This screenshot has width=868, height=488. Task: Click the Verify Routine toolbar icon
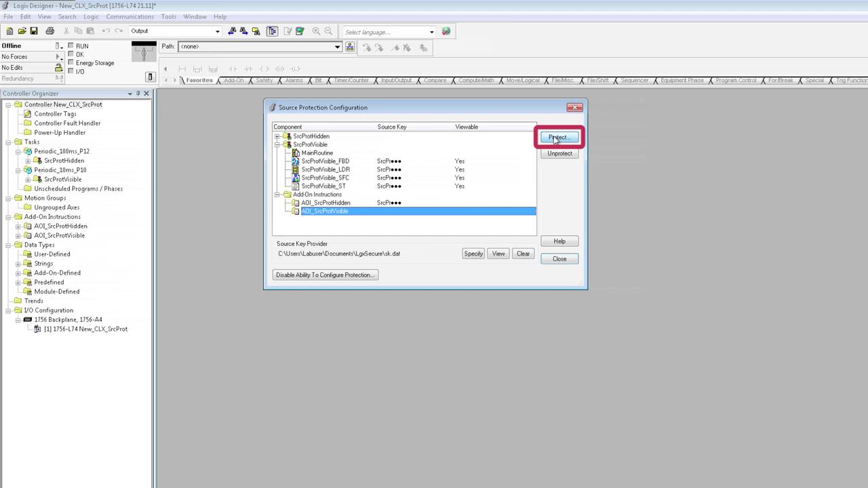click(x=288, y=31)
